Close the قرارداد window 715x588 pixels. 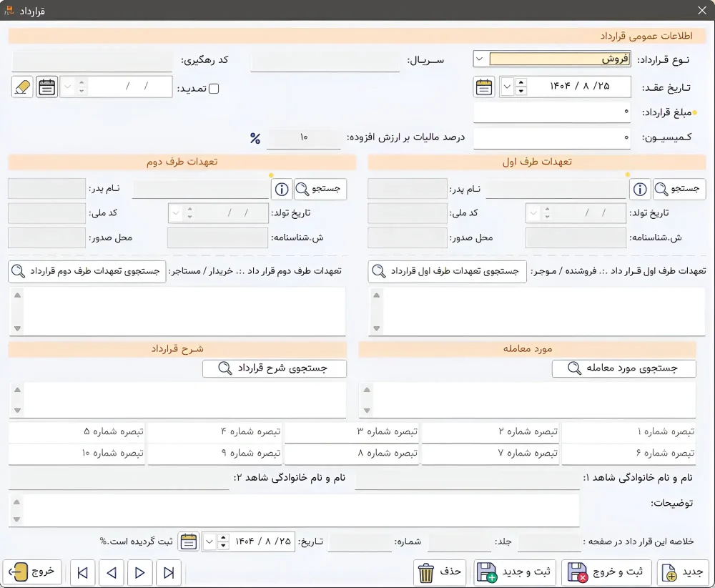click(x=702, y=10)
